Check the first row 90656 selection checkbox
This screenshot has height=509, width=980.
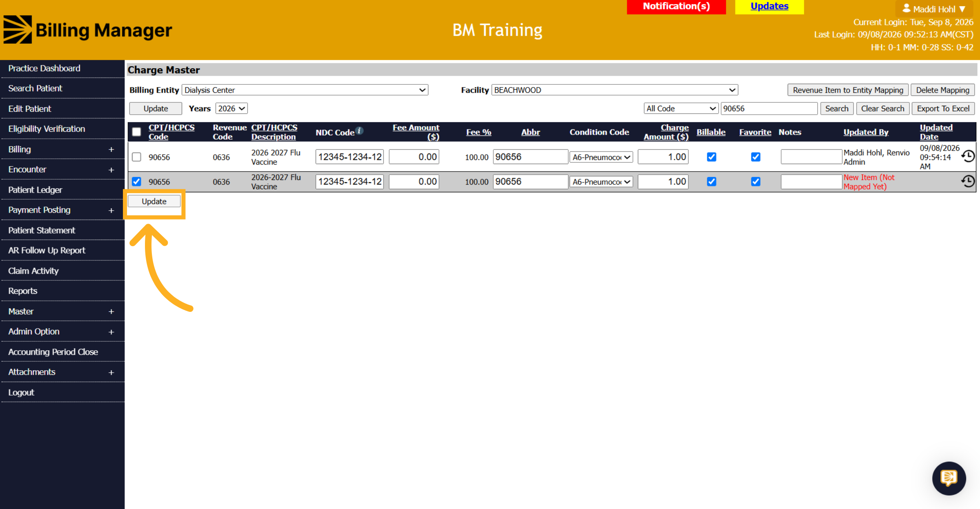tap(136, 157)
